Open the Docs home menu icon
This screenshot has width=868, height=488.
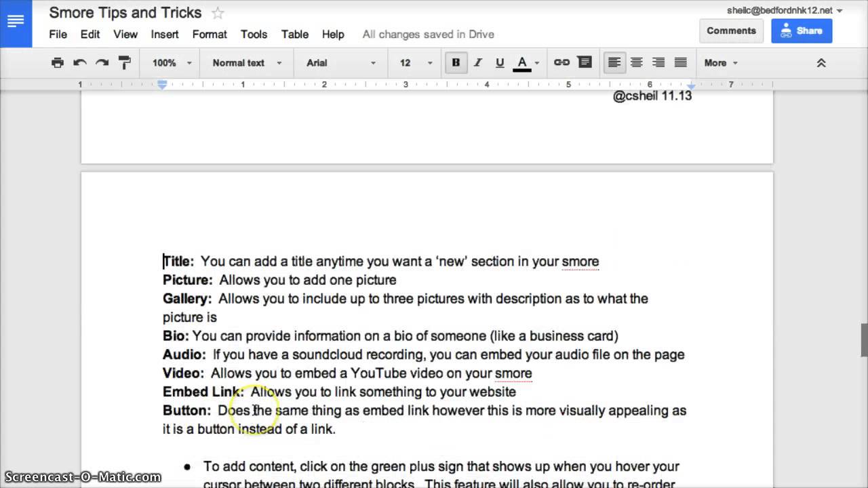click(16, 22)
